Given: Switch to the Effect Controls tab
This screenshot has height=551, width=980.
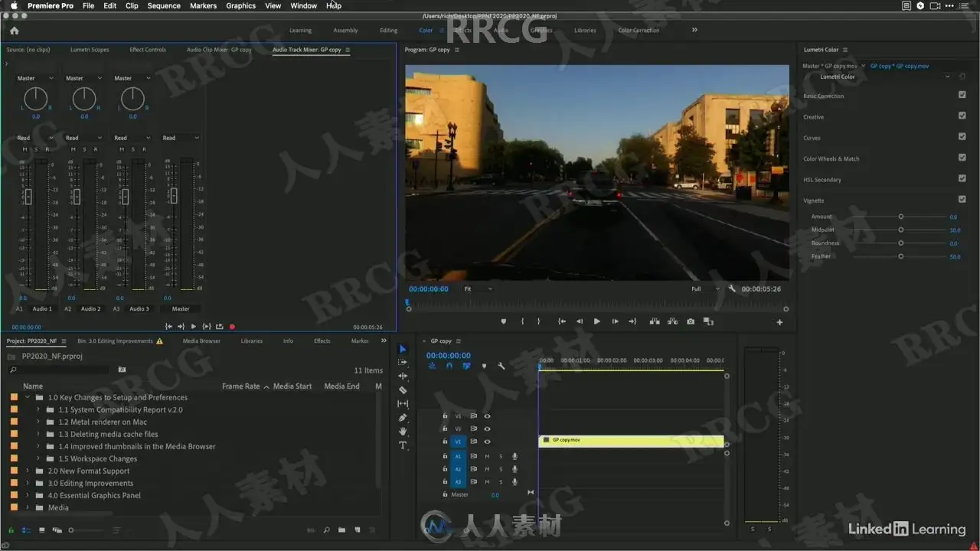Looking at the screenshot, I should (148, 50).
